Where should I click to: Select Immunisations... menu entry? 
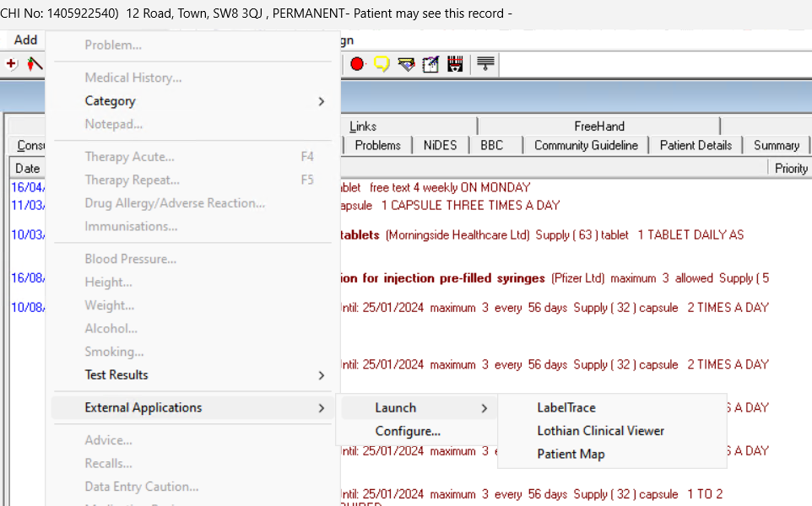tap(192, 226)
